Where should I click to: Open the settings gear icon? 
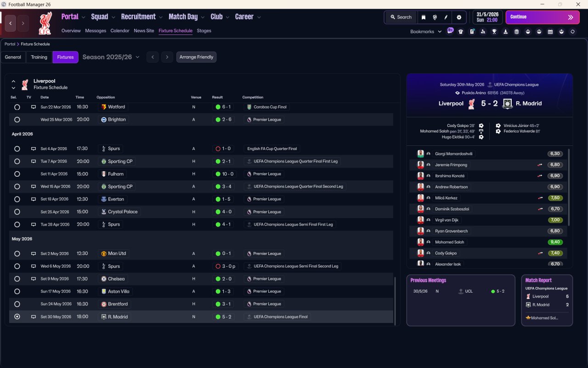pos(458,17)
